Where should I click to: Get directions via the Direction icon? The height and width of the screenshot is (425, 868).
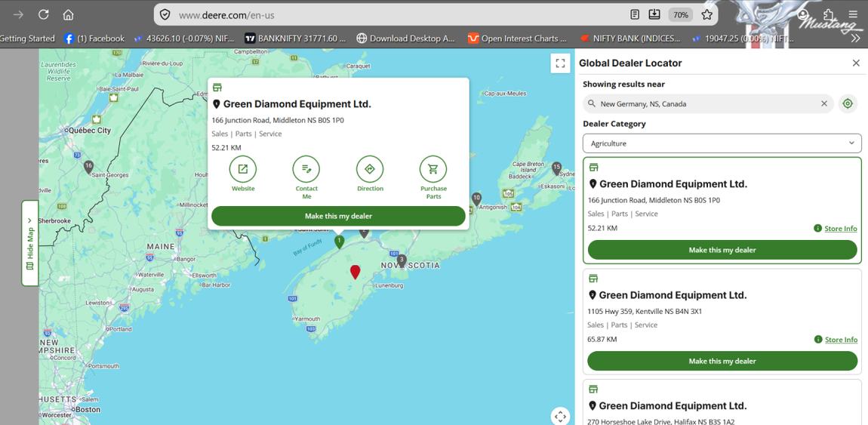pos(370,169)
